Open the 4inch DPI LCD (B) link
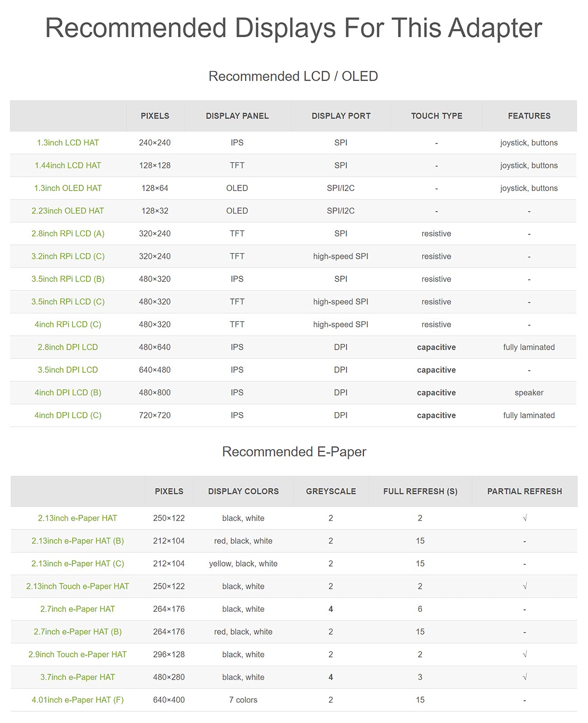 [68, 393]
